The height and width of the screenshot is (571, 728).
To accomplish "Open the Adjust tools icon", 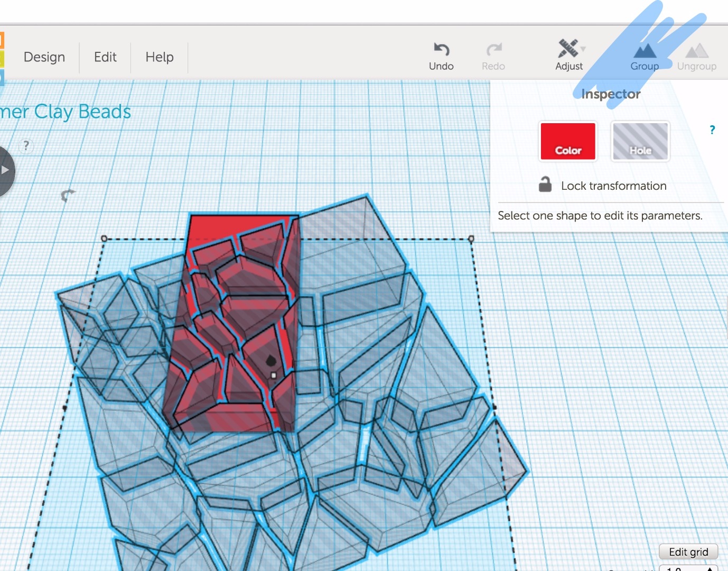I will (568, 48).
